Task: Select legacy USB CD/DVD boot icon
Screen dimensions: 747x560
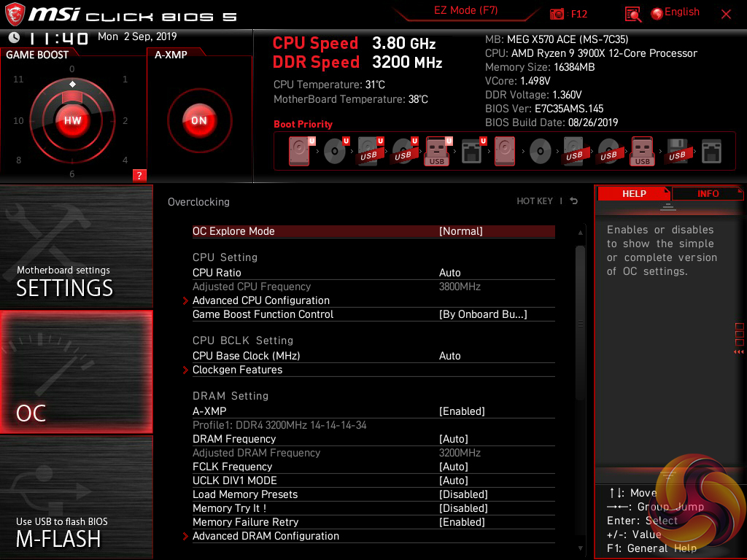Action: click(609, 151)
